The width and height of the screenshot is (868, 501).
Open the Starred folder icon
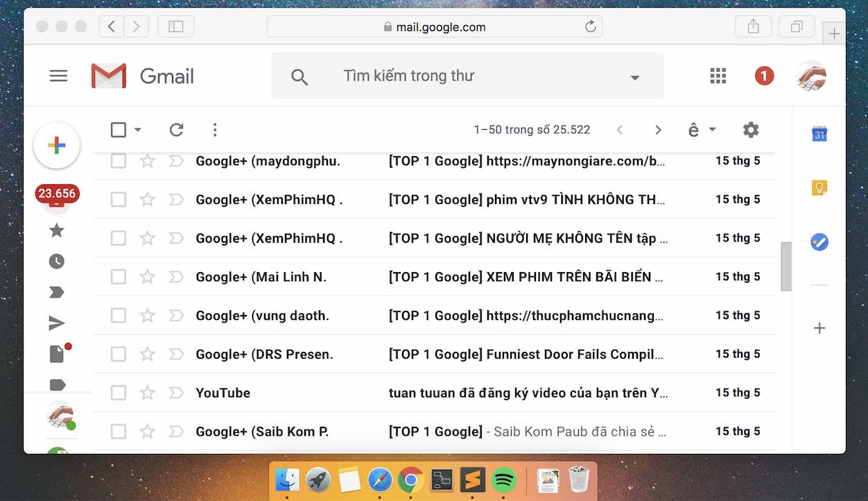pyautogui.click(x=57, y=230)
